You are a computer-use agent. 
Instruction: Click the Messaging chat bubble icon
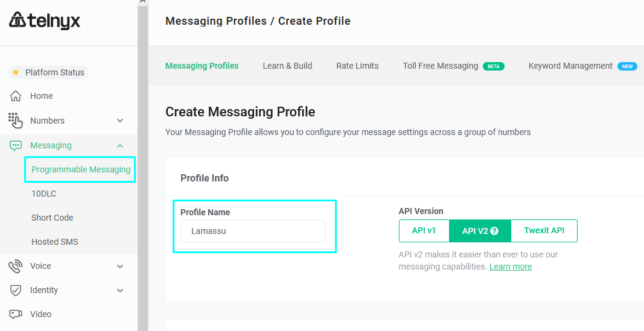(16, 146)
